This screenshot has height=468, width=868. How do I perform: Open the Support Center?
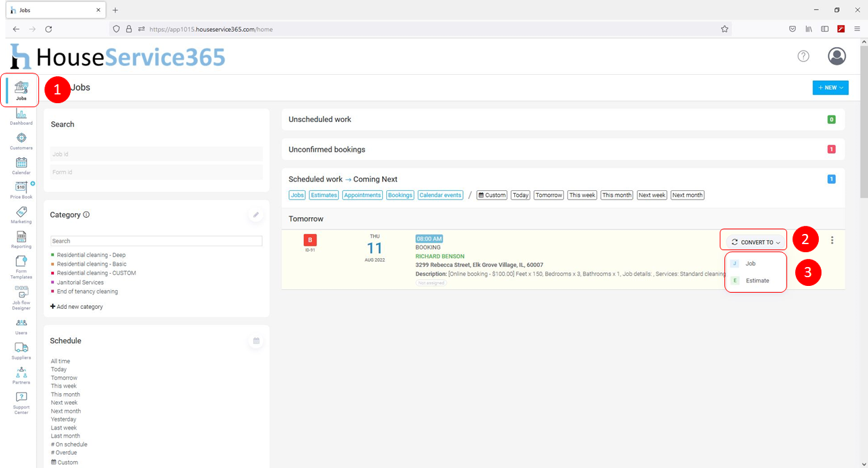(21, 403)
